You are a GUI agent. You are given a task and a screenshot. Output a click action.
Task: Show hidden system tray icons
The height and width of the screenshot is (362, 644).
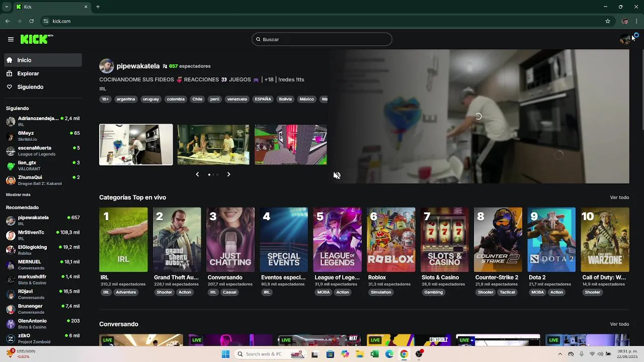coord(560,354)
